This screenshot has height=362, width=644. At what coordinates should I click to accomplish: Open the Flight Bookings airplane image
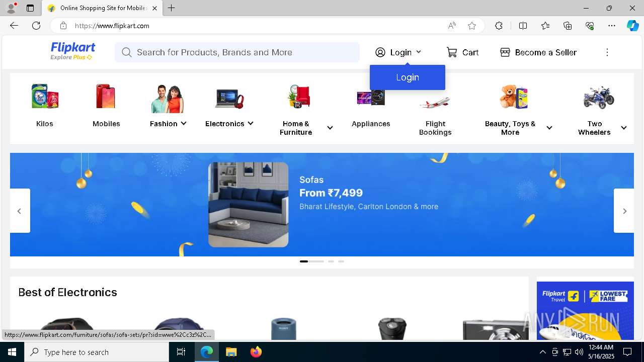click(x=435, y=102)
